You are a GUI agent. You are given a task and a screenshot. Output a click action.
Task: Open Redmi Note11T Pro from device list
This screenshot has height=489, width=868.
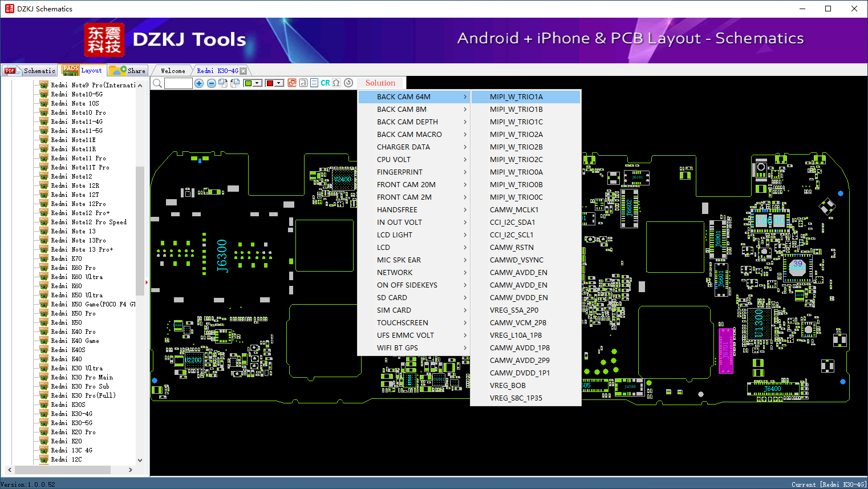click(x=80, y=167)
